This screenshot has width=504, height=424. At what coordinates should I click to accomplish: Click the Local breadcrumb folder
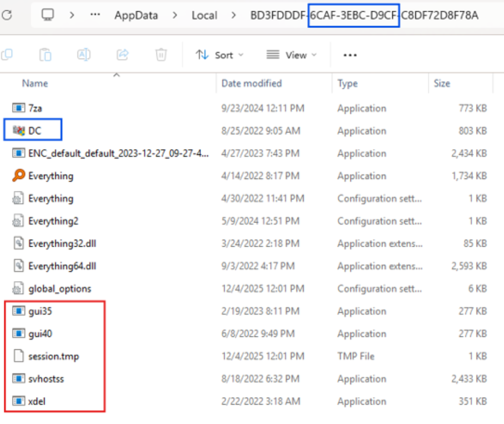pyautogui.click(x=204, y=15)
